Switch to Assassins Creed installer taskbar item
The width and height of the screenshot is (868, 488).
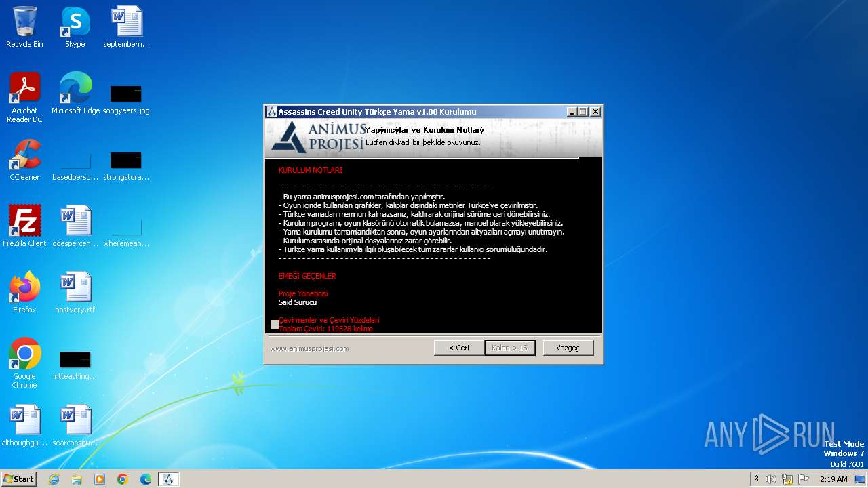(169, 479)
